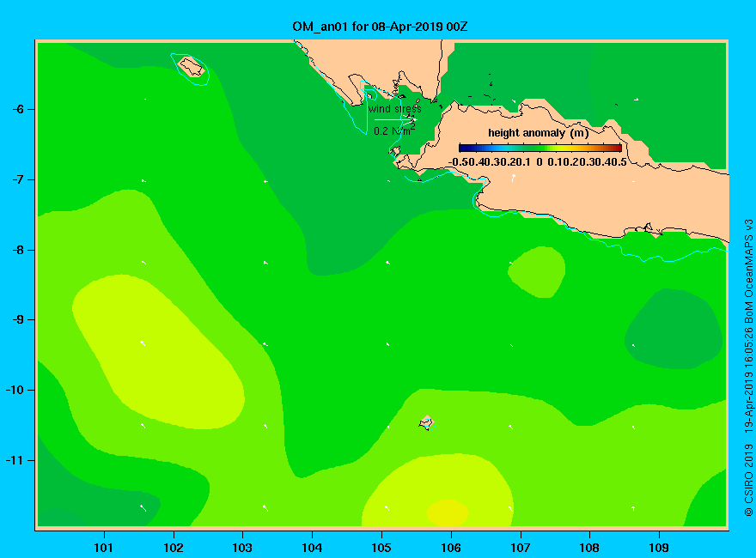Click longitude axis label 109

(659, 548)
